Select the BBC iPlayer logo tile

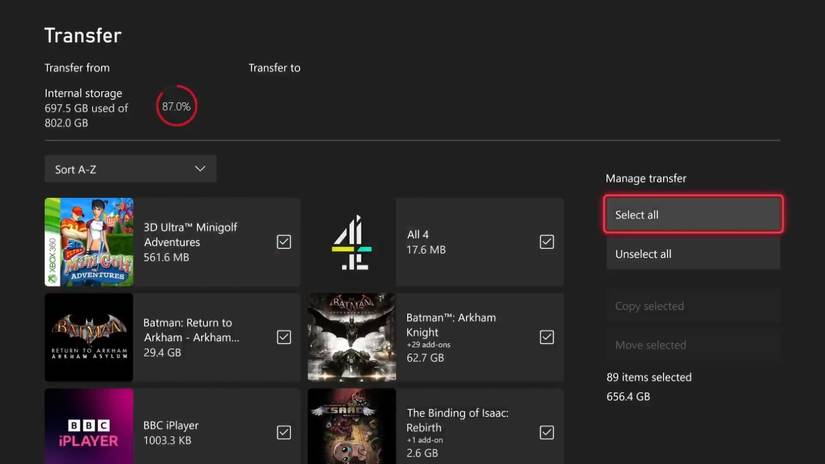[x=89, y=426]
